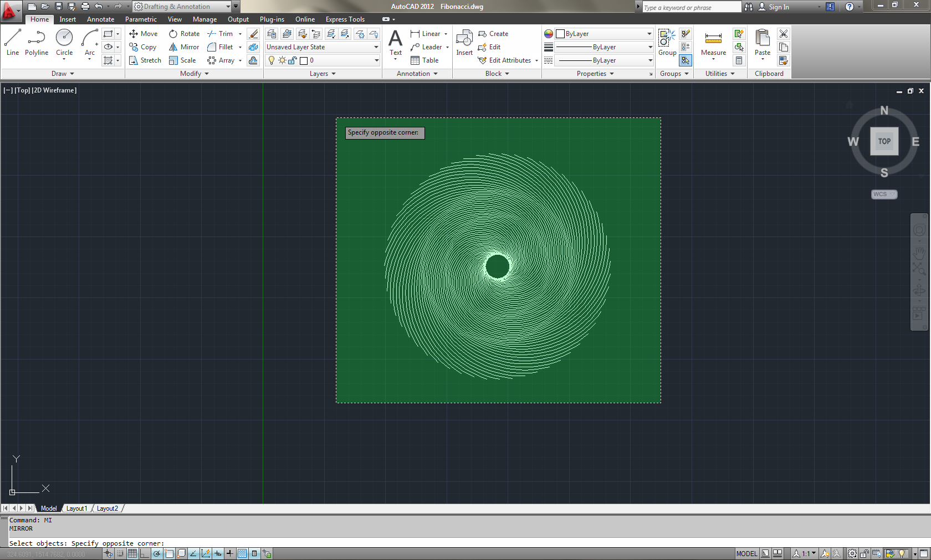Open the Unsaved Layer State dropdown
Screen dimensions: 931x560
(x=323, y=47)
